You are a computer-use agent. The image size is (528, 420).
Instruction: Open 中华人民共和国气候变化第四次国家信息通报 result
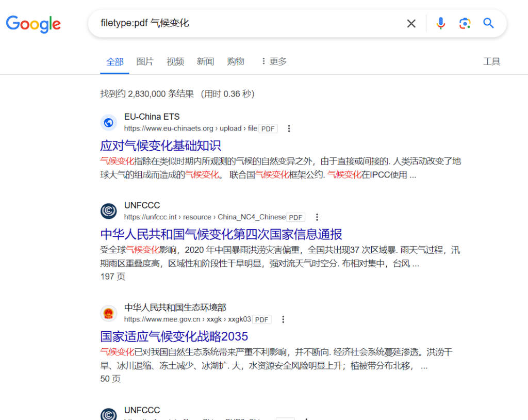tap(221, 234)
